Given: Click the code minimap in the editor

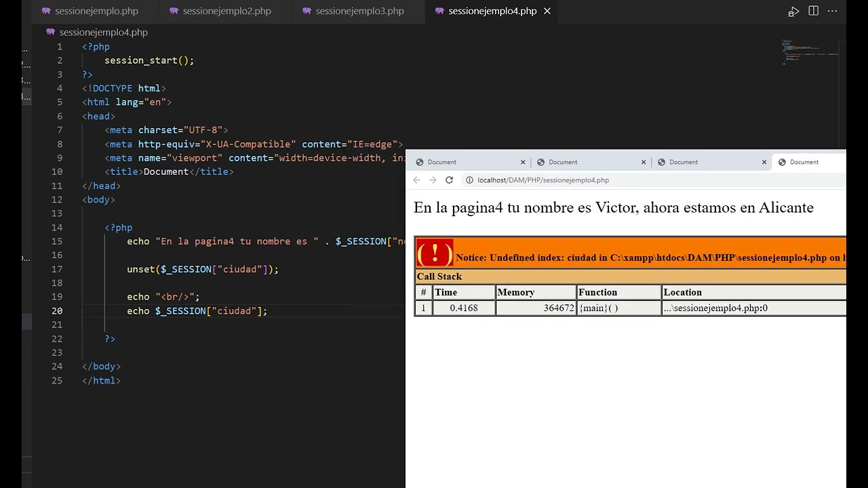Looking at the screenshot, I should [810, 53].
